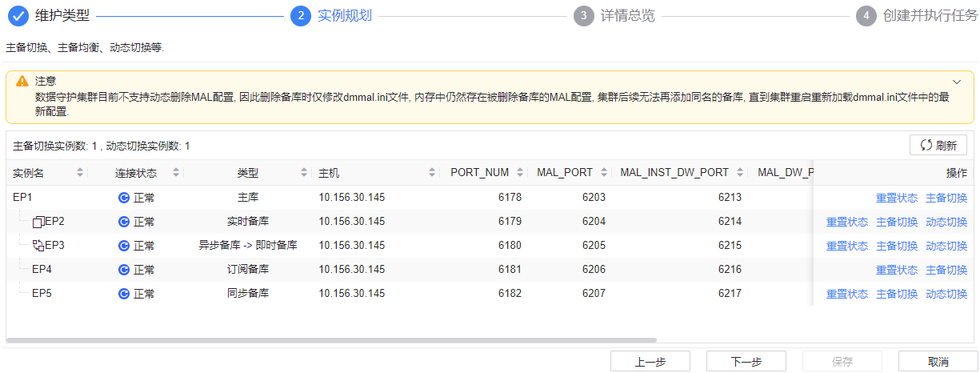The height and width of the screenshot is (373, 980).
Task: Click 主备切换 for EP4
Action: tap(946, 270)
